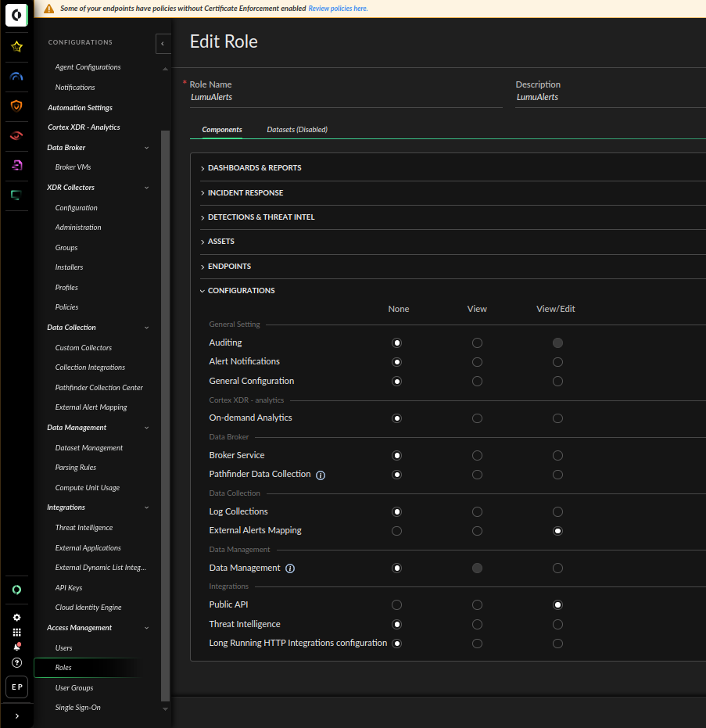Switch to the Datasets (Disabled) tab
Viewport: 706px width, 728px height.
click(297, 130)
